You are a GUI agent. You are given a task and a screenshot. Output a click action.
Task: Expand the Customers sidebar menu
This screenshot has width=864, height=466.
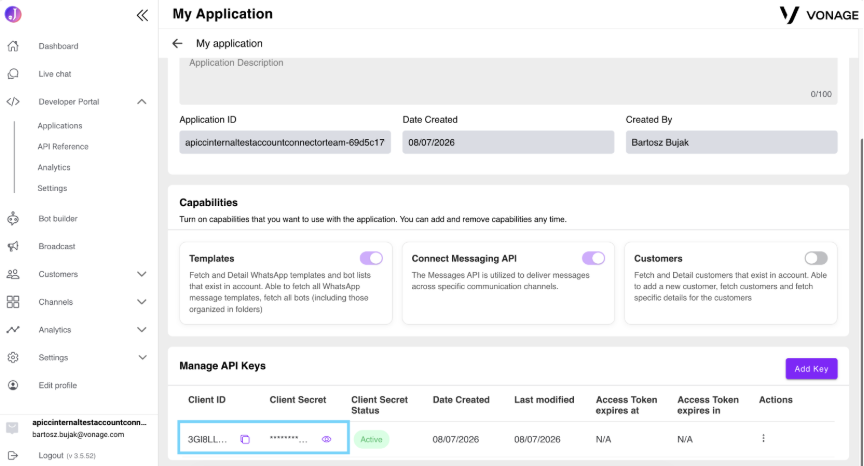tap(142, 274)
